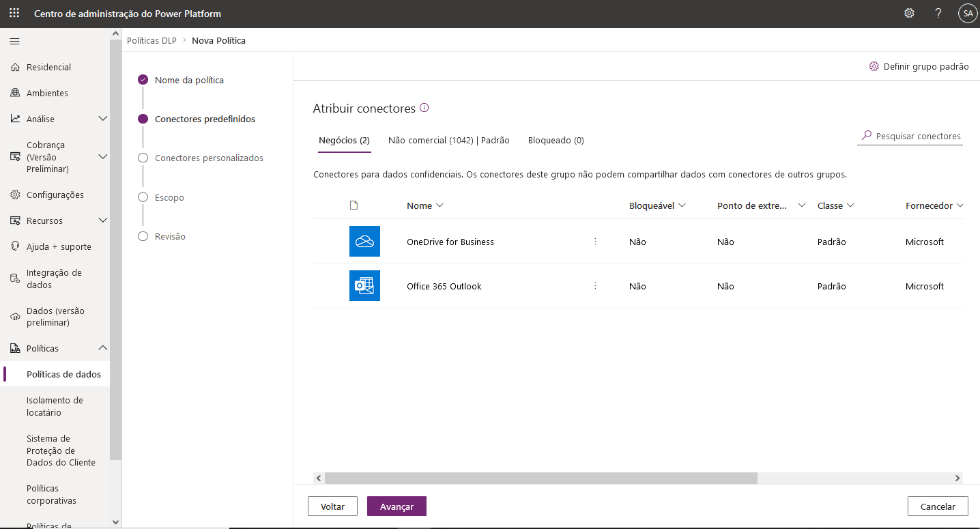Click the horizontal scrollbar left arrow
This screenshot has height=529, width=980.
[319, 478]
